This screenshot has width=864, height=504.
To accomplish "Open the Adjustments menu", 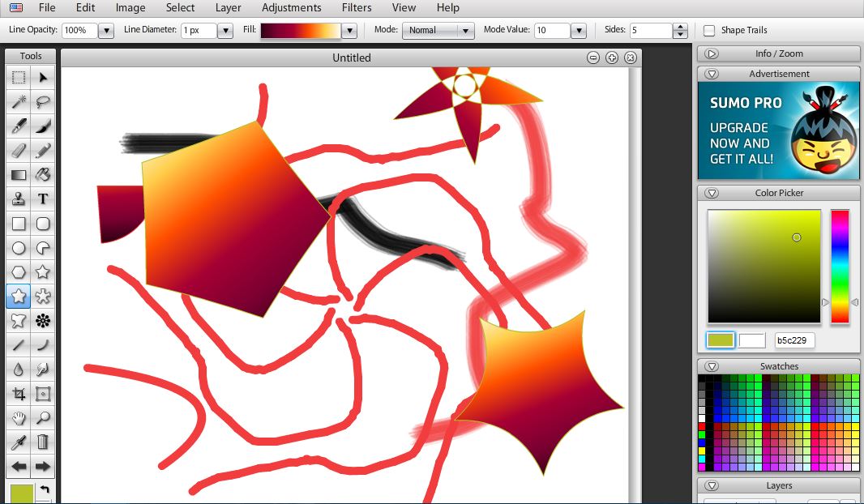I will point(292,7).
